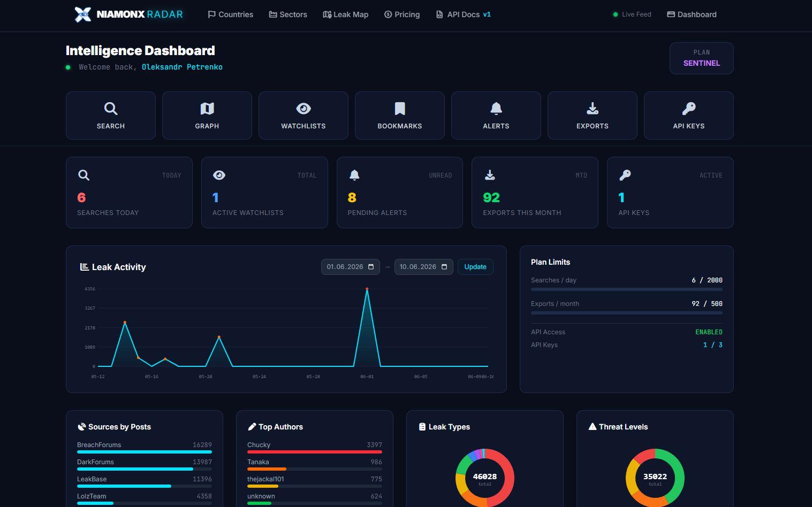Image resolution: width=812 pixels, height=507 pixels.
Task: Open the Watchlists eye tile
Action: [x=303, y=116]
